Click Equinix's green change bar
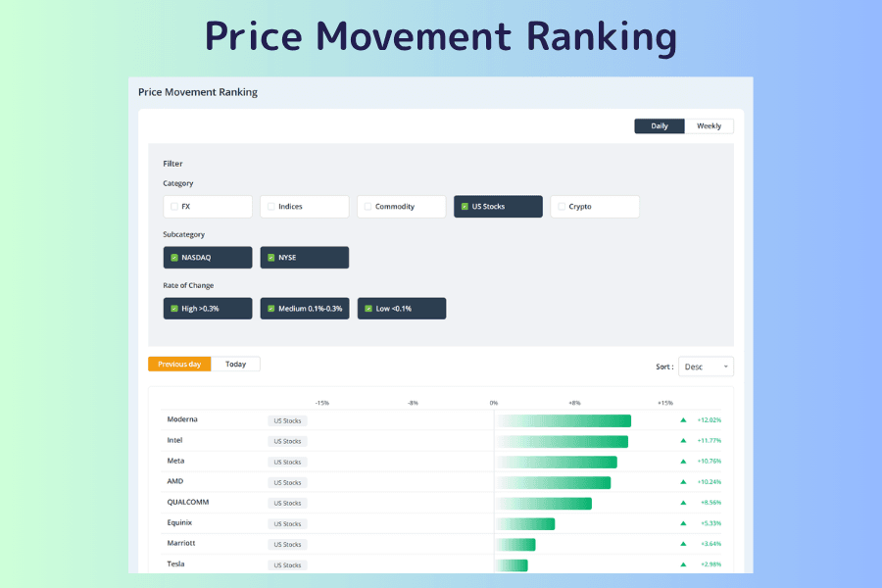882x588 pixels. [525, 524]
